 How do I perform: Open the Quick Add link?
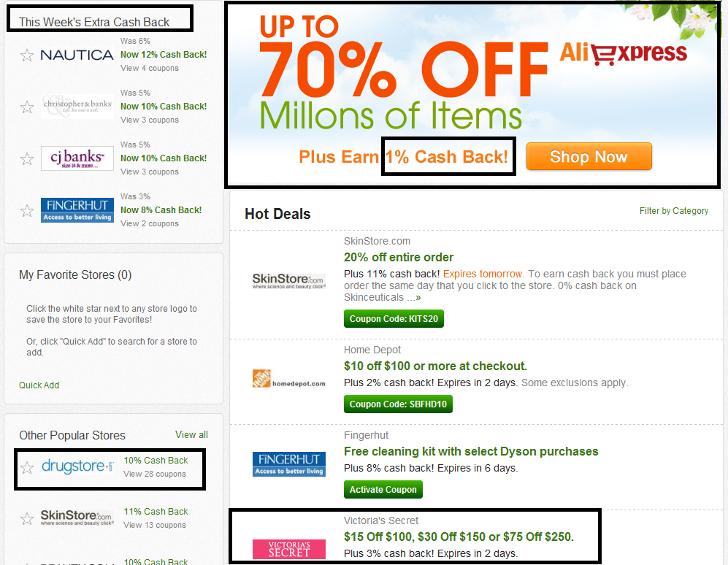click(x=39, y=385)
